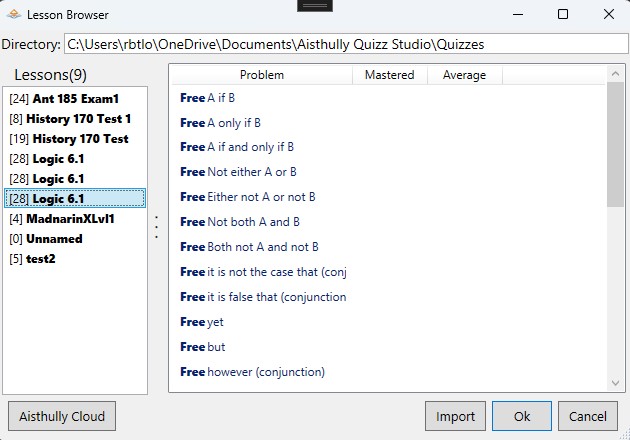Confirm selection with the Ok button
This screenshot has height=440, width=630.
521,415
